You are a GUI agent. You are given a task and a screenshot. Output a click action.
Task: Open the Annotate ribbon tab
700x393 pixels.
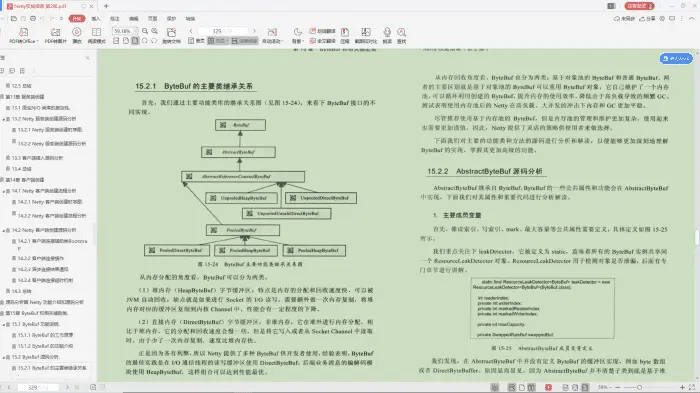pos(115,19)
